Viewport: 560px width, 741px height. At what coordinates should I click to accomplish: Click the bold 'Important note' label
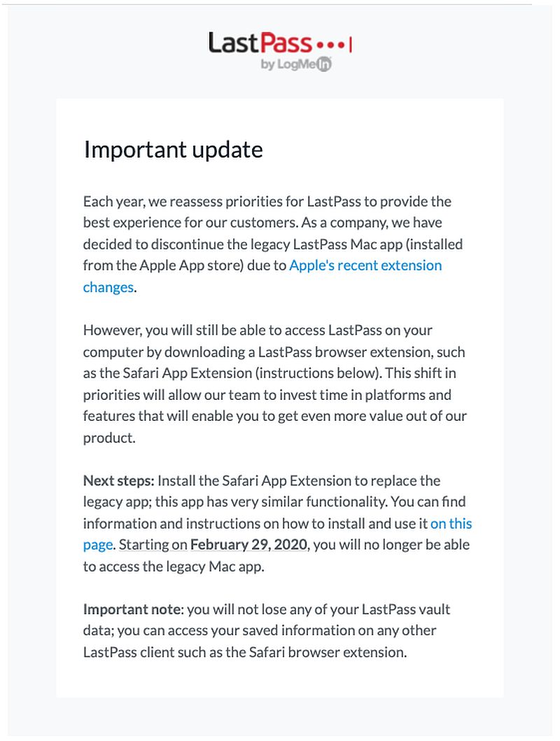[x=132, y=609]
